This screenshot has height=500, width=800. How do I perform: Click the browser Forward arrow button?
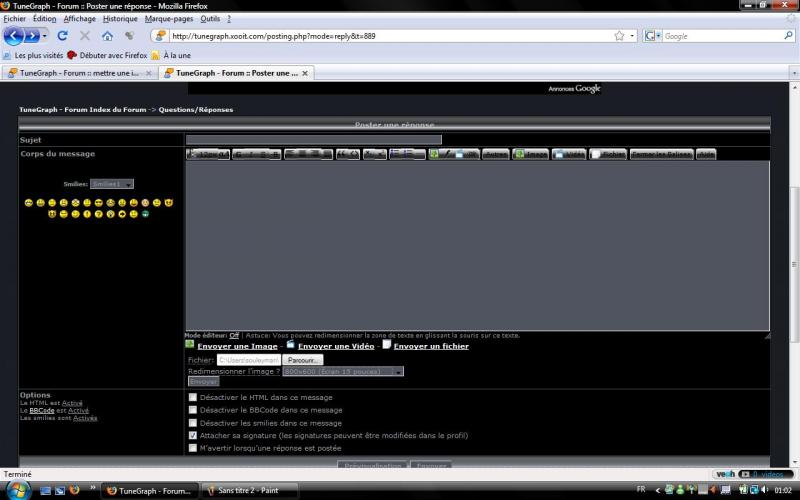coord(32,36)
